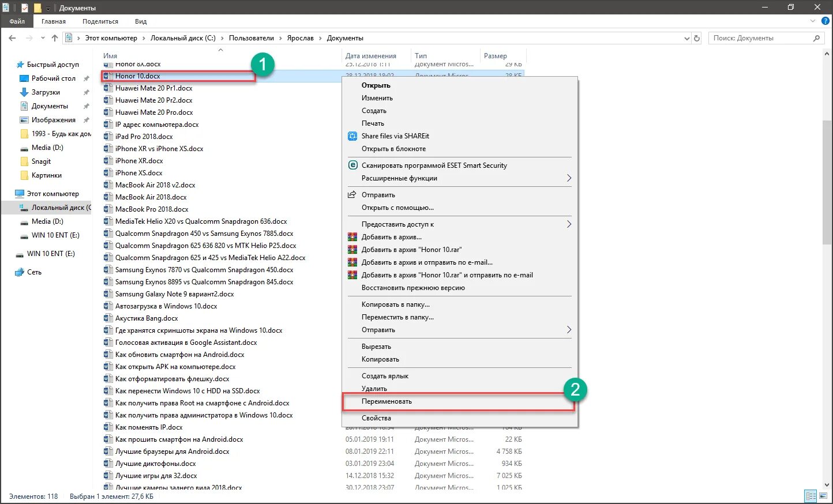Select the file Honor 10.docx
This screenshot has height=504, width=833.
click(x=137, y=76)
